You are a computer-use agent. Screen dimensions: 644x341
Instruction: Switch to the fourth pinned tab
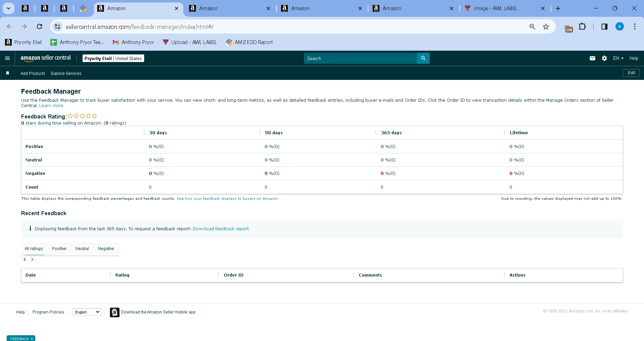83,8
